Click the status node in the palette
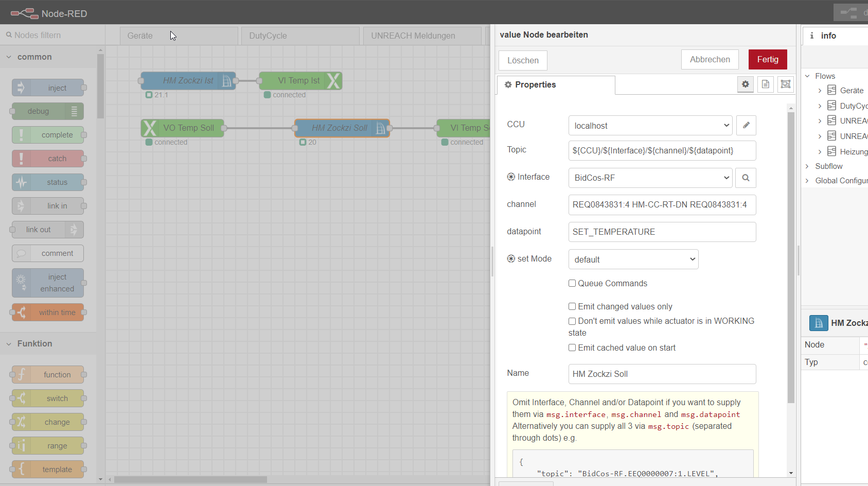The image size is (868, 486). [x=48, y=182]
